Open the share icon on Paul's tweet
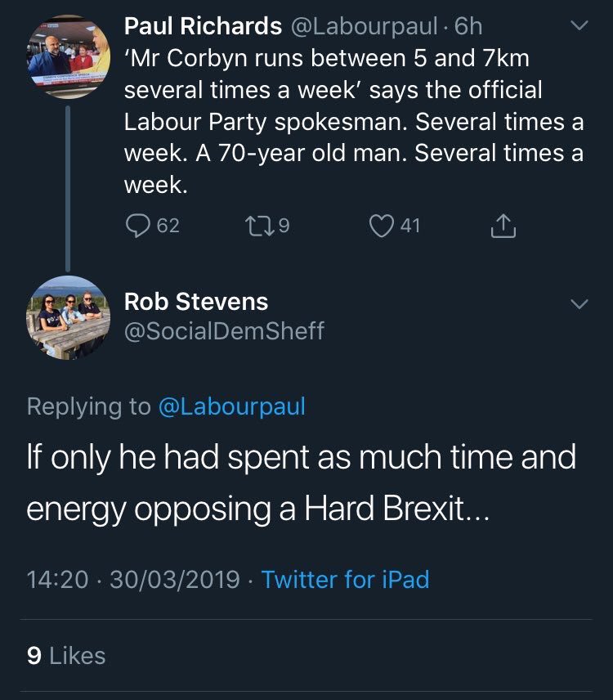Viewport: 613px width, 700px height. pos(503,225)
